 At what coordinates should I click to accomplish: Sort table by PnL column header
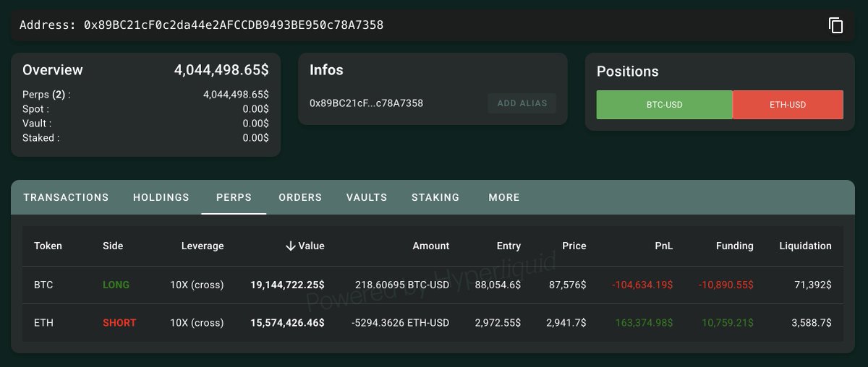[x=663, y=246]
